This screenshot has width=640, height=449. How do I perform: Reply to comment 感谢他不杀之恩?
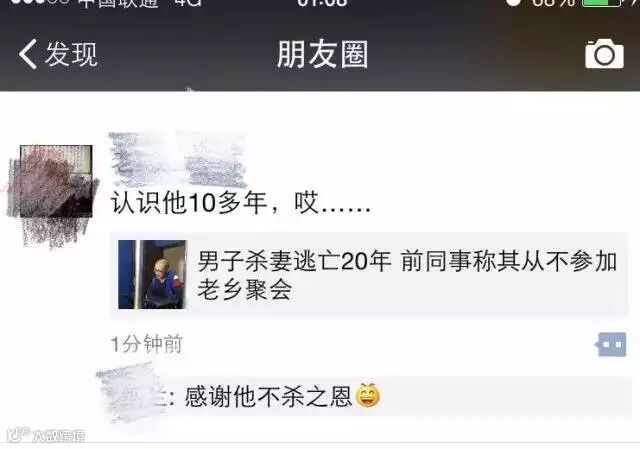(x=268, y=396)
